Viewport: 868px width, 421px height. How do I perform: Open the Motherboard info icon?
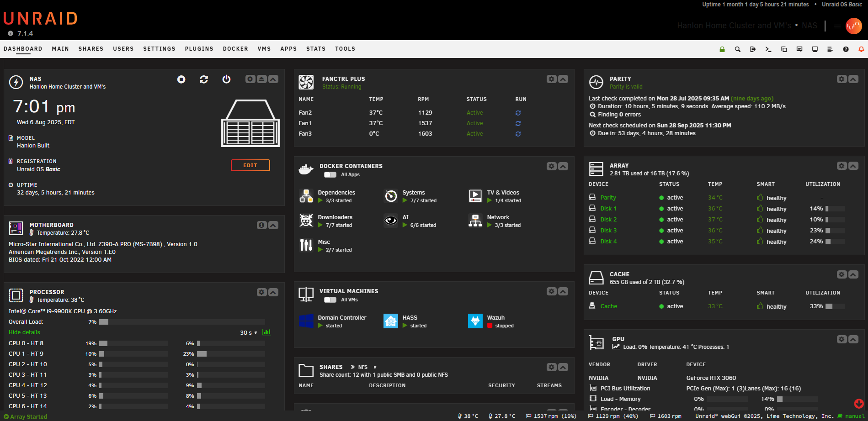click(x=261, y=225)
